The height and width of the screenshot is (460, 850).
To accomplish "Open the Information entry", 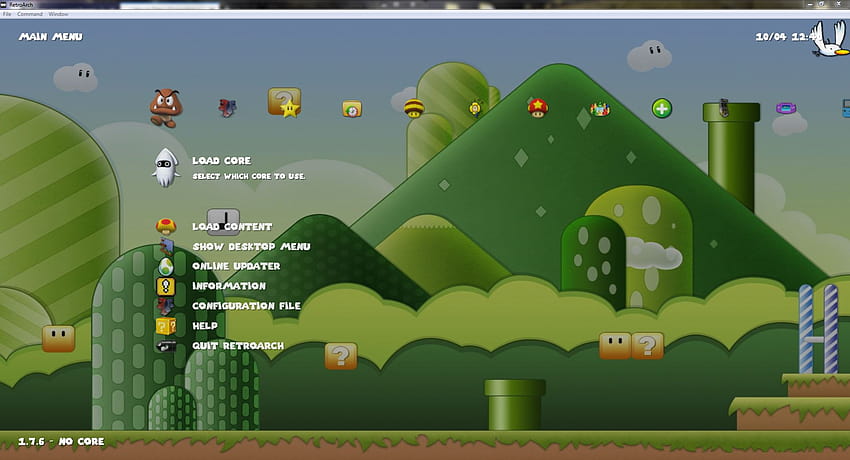I will pos(229,286).
